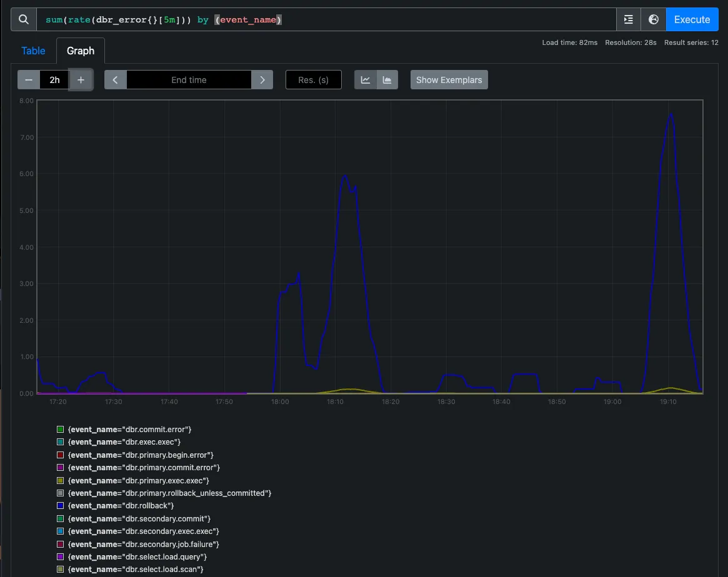Click the 2h range duration field
728x577 pixels.
pos(54,80)
